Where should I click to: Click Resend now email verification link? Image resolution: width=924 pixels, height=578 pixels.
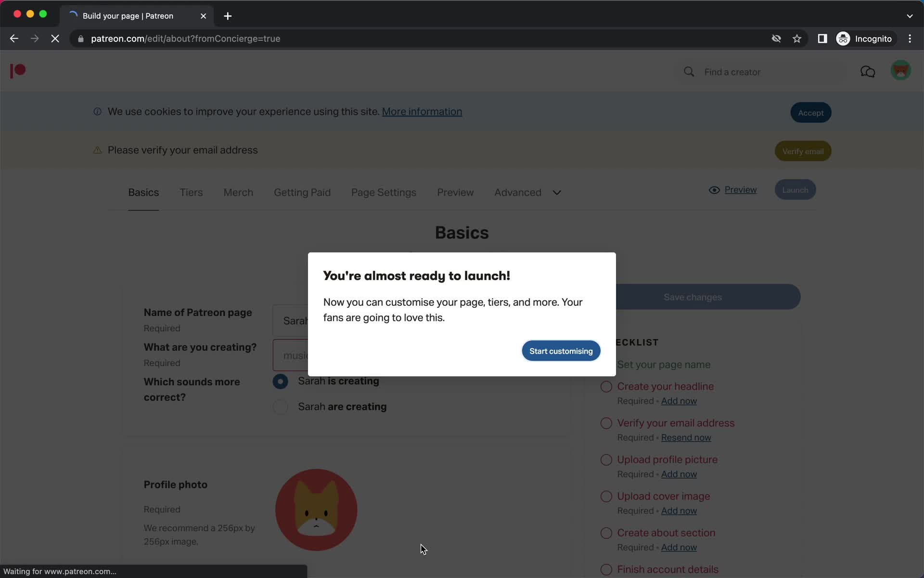click(x=687, y=437)
